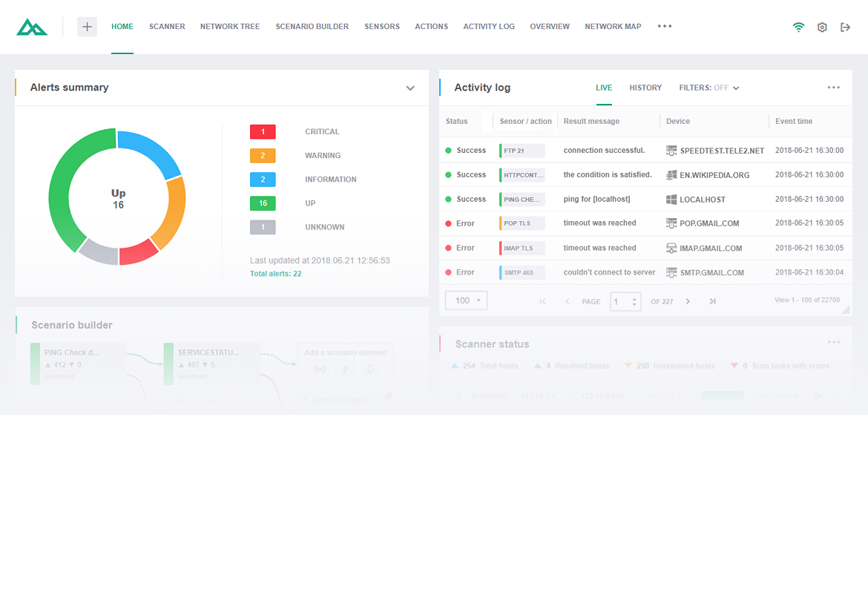
Task: Click the HTTPCONT... sensor tag
Action: (522, 175)
